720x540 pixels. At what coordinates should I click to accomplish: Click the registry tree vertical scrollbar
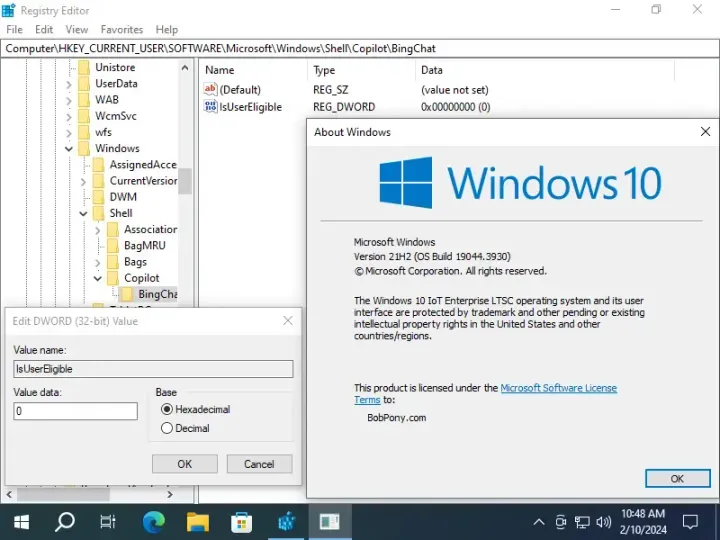[x=185, y=180]
